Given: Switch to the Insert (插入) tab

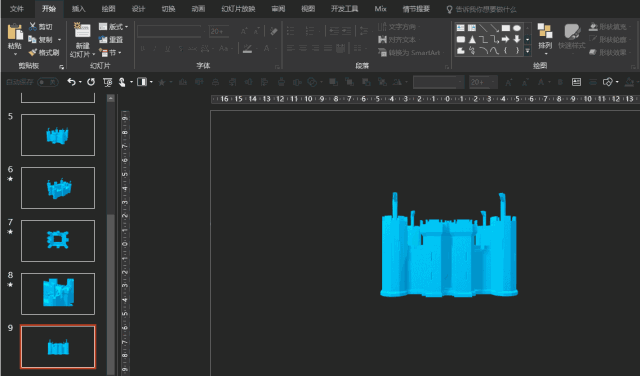Looking at the screenshot, I should (78, 9).
